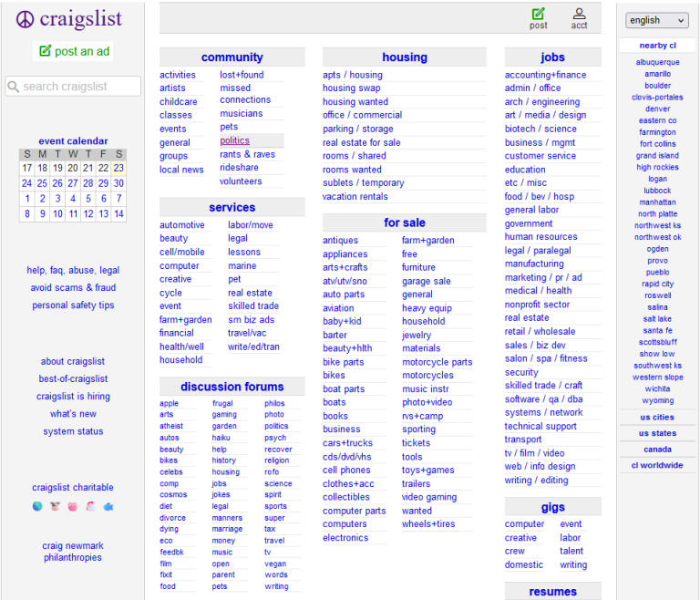Open the for sale category header
Viewport: 700px width, 600px height.
405,222
